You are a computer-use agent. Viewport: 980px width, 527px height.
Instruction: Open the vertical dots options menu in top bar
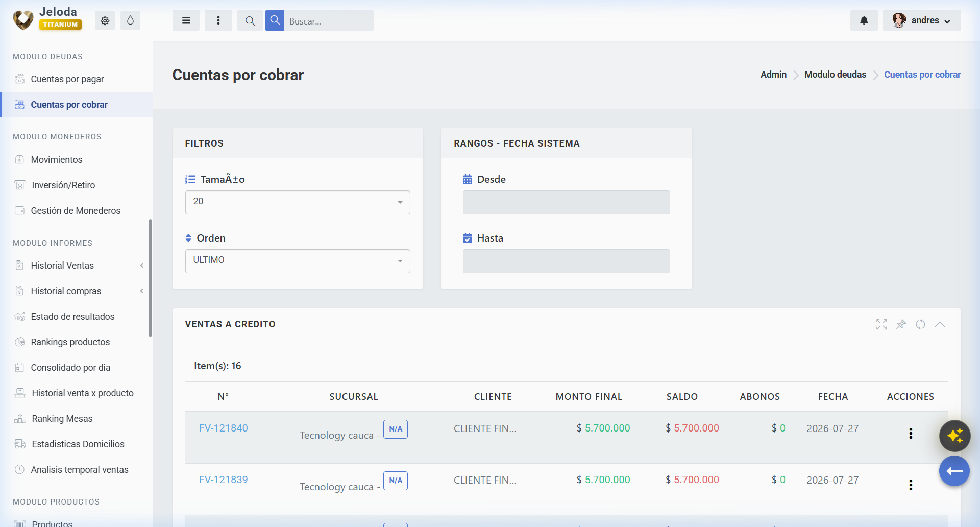coord(218,20)
